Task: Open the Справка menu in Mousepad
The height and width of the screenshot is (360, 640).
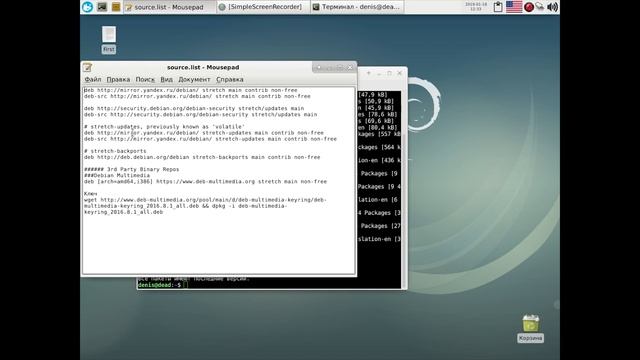Action: tap(230, 79)
